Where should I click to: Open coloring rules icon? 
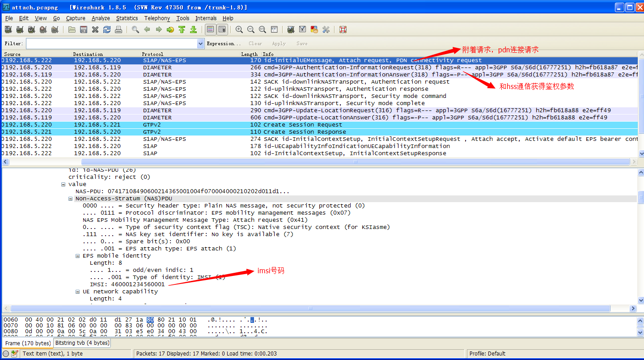pyautogui.click(x=314, y=30)
